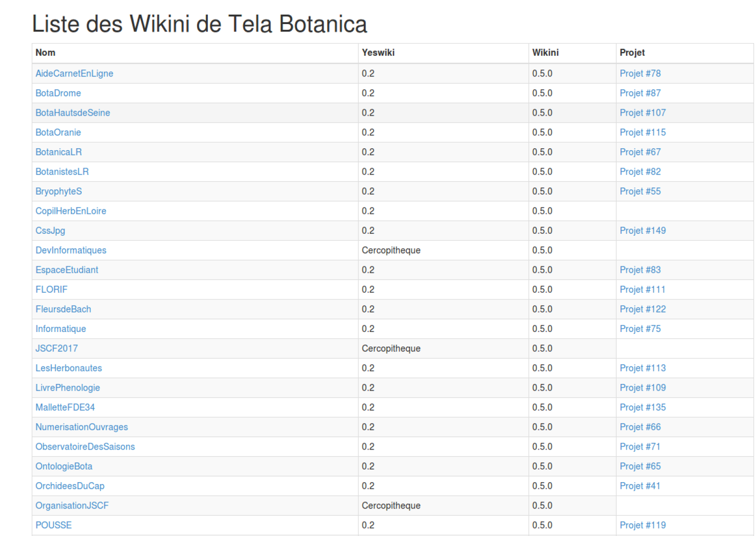756x536 pixels.
Task: Go to CopilHerbEnLoire wiki
Action: [x=71, y=211]
